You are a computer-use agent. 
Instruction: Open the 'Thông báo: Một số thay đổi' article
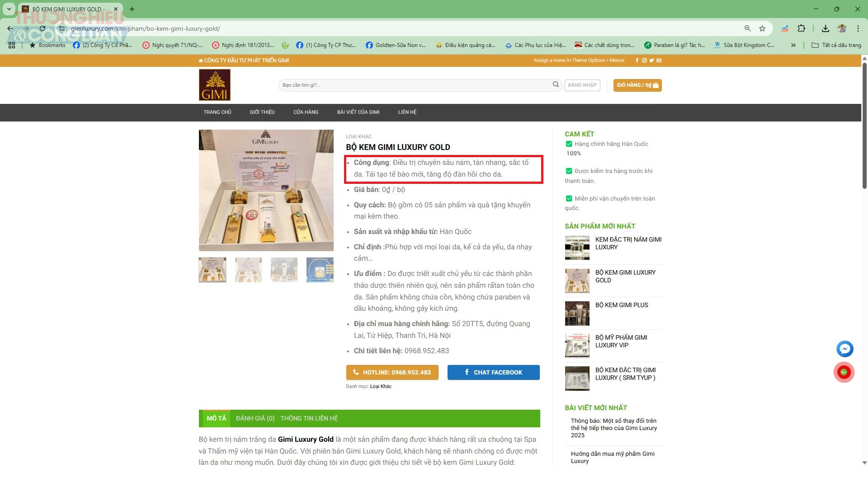click(614, 428)
